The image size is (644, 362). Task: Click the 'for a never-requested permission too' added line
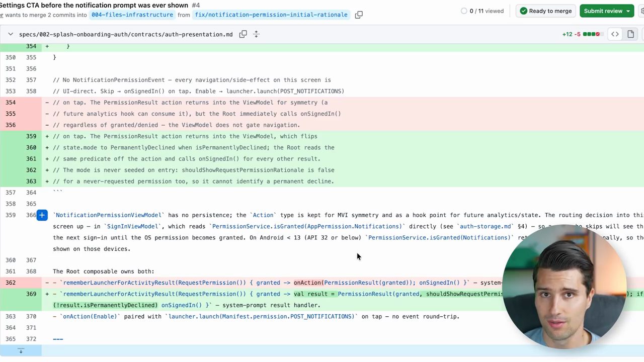click(x=193, y=182)
